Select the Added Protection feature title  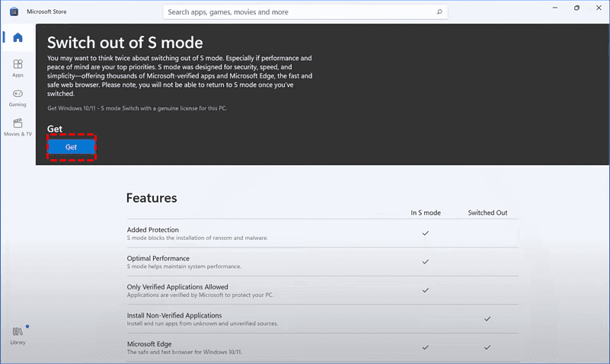click(x=153, y=229)
